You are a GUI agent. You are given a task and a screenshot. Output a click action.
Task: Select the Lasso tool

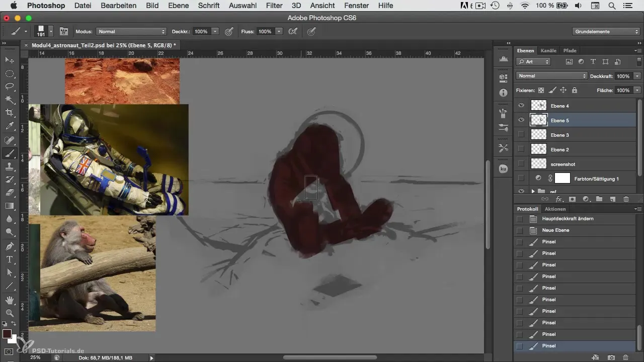10,86
